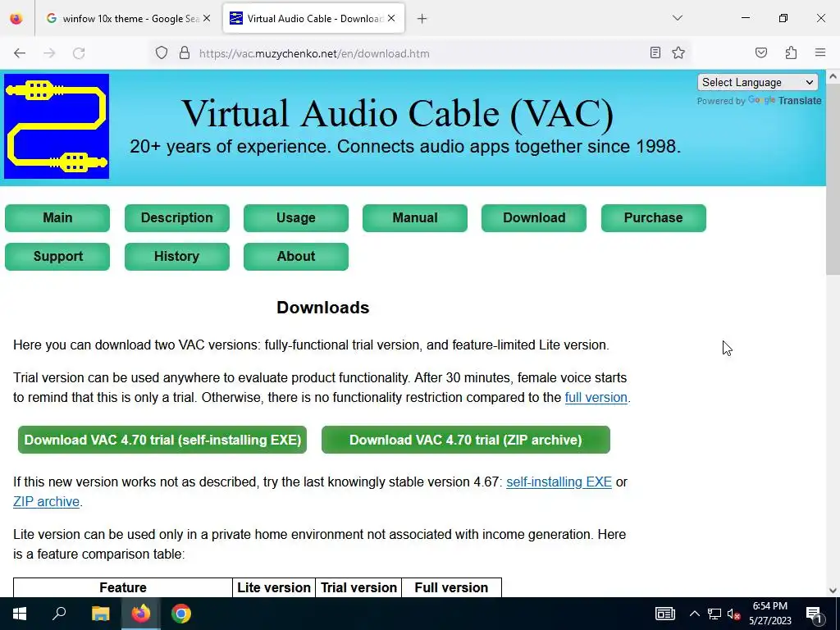840x630 pixels.
Task: Click the Firefox taskbar icon
Action: tap(140, 614)
